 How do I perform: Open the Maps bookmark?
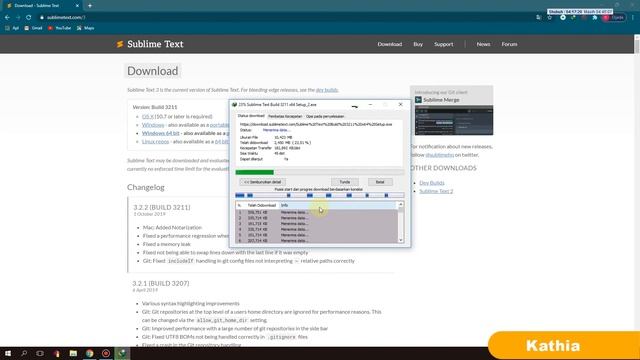pos(85,28)
